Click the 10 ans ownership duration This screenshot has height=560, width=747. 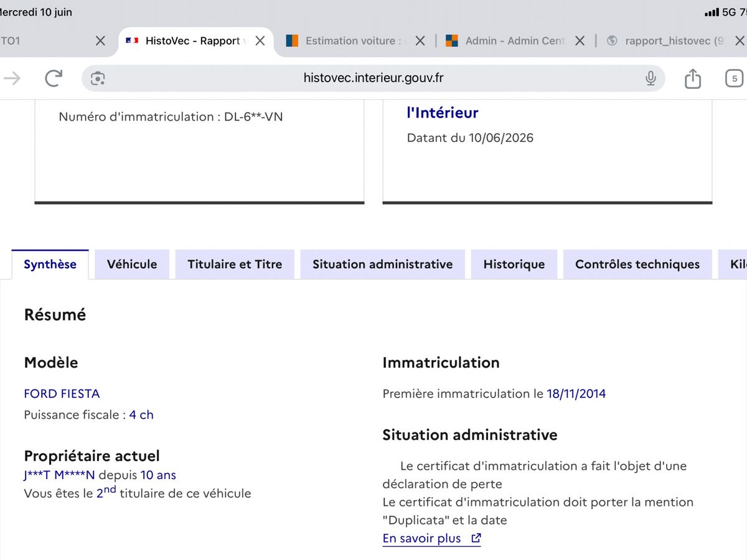click(x=158, y=475)
